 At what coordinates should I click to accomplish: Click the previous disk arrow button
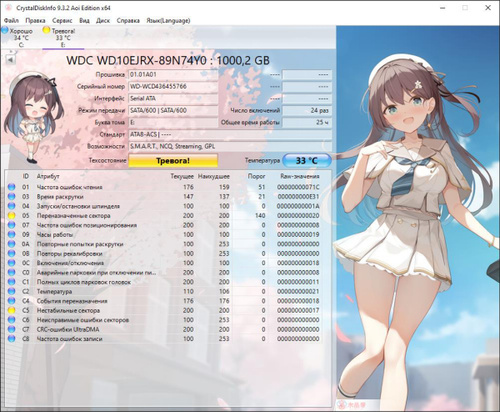(11, 60)
